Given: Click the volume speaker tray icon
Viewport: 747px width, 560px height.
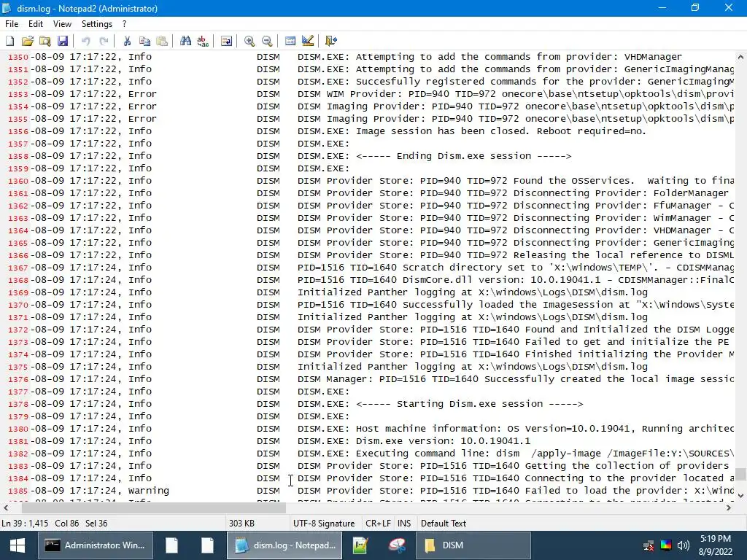Looking at the screenshot, I should [683, 545].
